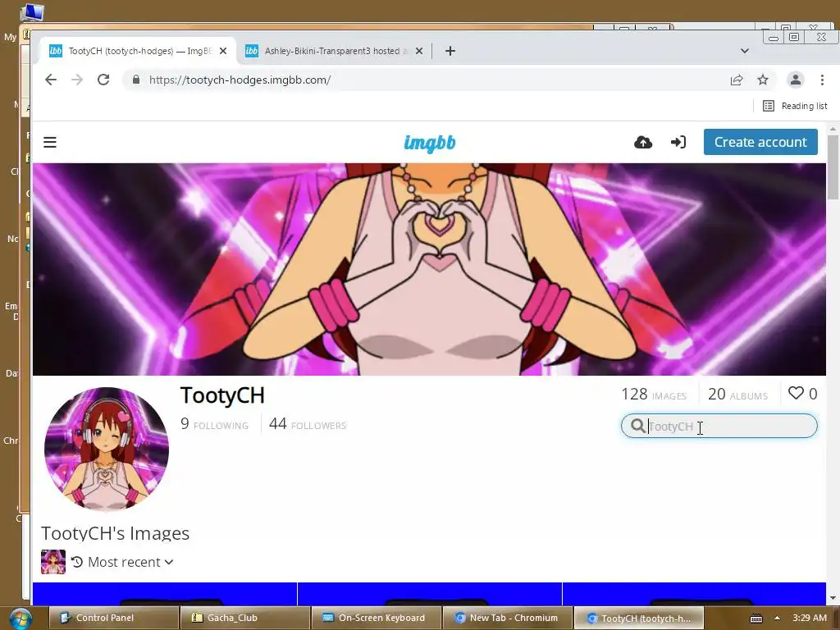Image resolution: width=840 pixels, height=630 pixels.
Task: Click the TootyCH Chromium taskbar item
Action: (638, 618)
